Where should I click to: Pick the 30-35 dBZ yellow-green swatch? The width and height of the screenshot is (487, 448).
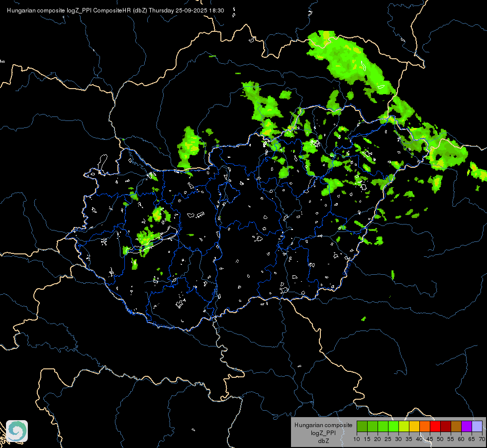pyautogui.click(x=404, y=426)
